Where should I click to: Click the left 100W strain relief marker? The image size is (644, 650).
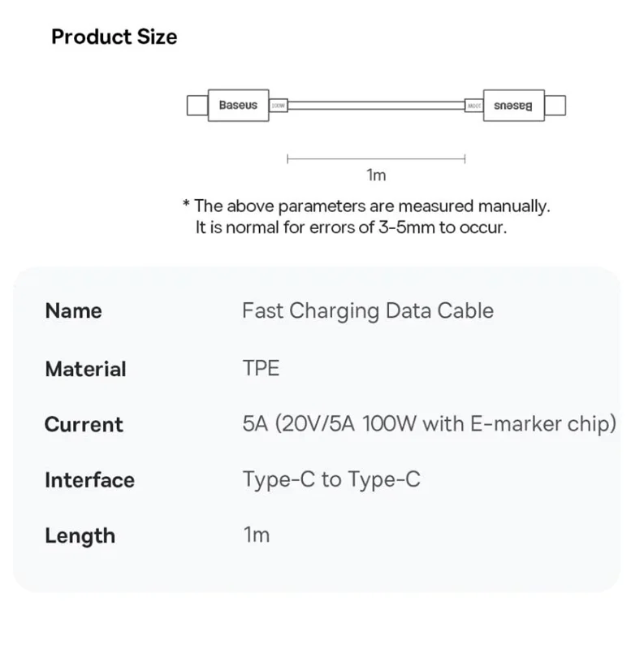pyautogui.click(x=278, y=106)
